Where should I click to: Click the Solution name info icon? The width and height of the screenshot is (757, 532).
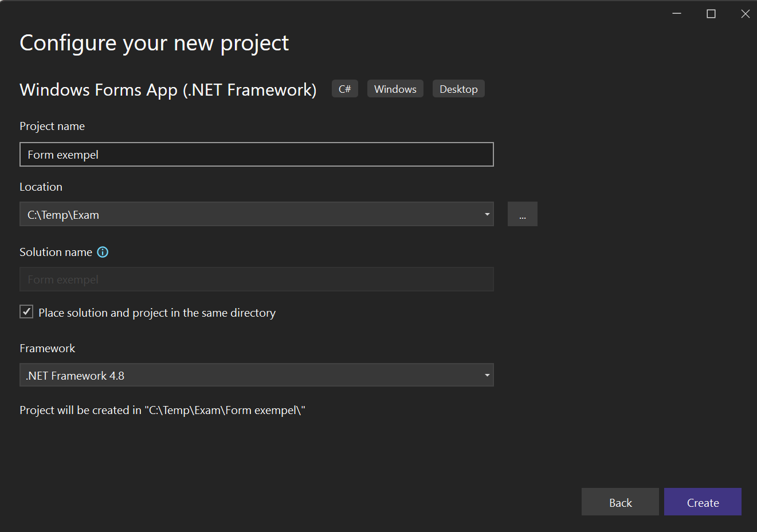103,252
